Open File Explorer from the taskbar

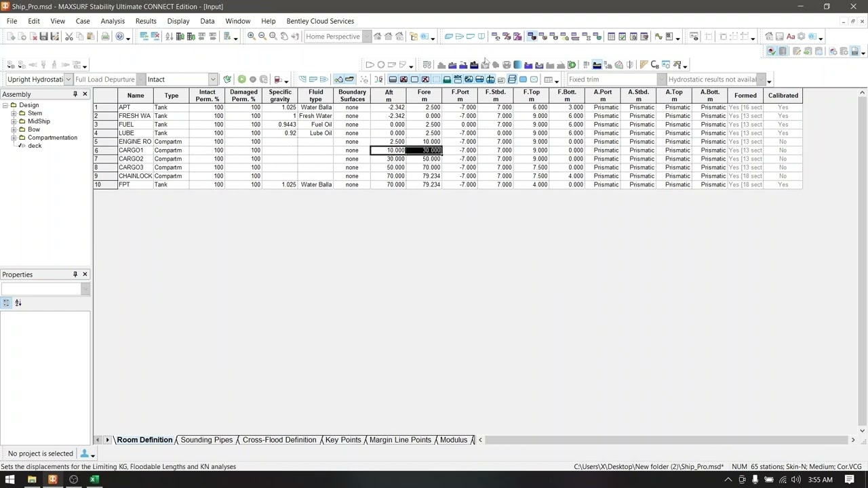pos(31,480)
